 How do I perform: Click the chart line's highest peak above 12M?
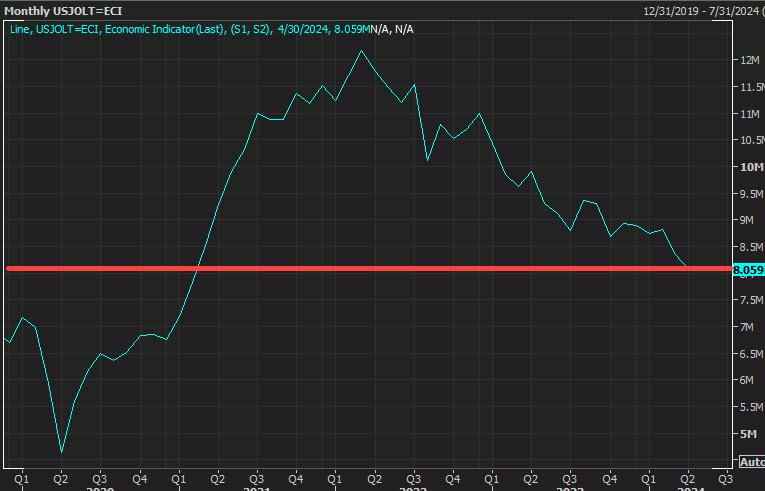pyautogui.click(x=362, y=50)
